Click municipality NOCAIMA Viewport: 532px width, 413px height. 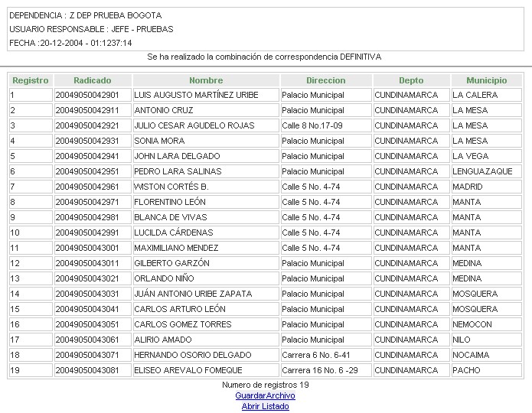tap(471, 355)
